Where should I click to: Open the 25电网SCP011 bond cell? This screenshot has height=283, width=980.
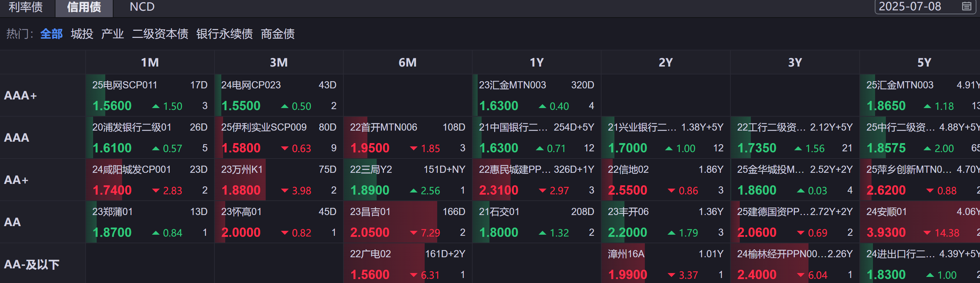coord(150,96)
